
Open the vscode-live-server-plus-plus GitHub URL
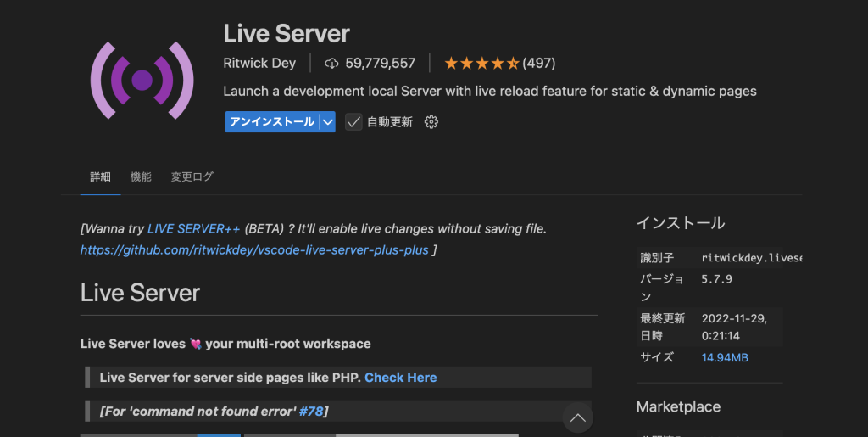254,250
